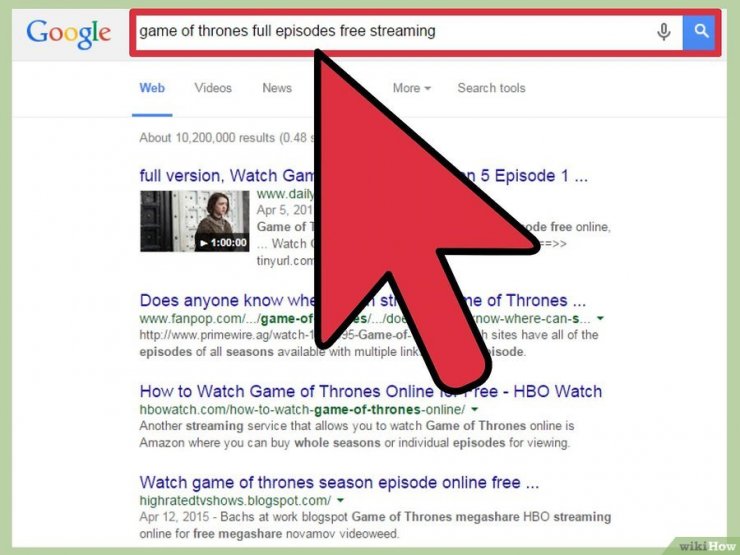This screenshot has height=555, width=740.
Task: Open 'Watch game of thrones season episode' result
Action: click(339, 482)
